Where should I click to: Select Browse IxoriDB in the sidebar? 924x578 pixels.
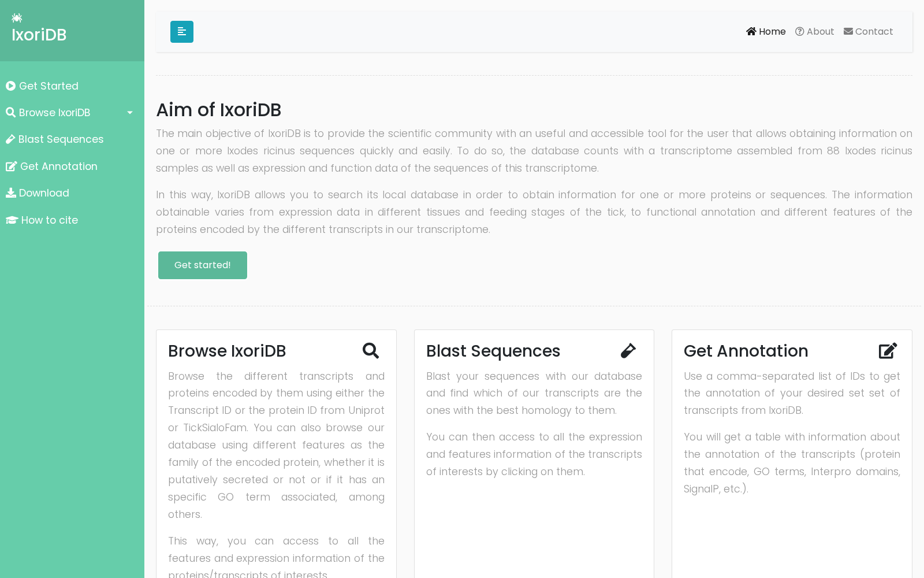tap(72, 113)
